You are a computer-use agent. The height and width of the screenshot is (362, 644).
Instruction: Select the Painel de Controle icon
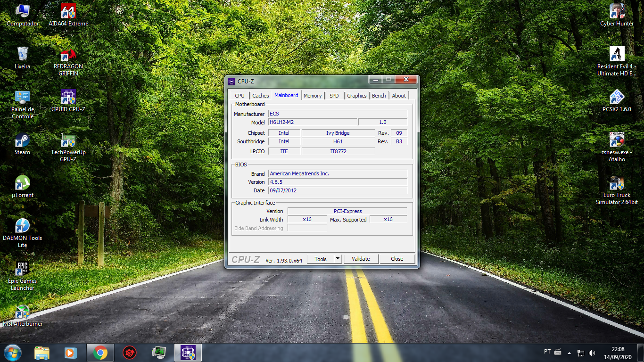tap(22, 105)
